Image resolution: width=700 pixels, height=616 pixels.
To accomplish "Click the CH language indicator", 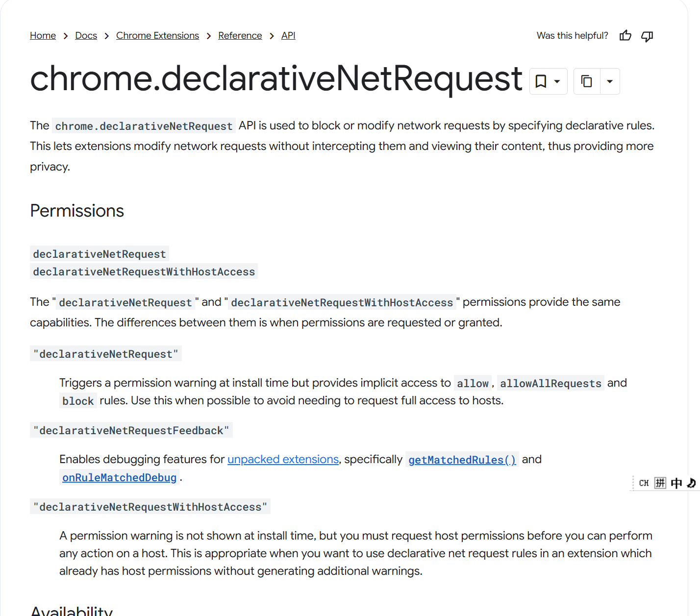I will [644, 483].
